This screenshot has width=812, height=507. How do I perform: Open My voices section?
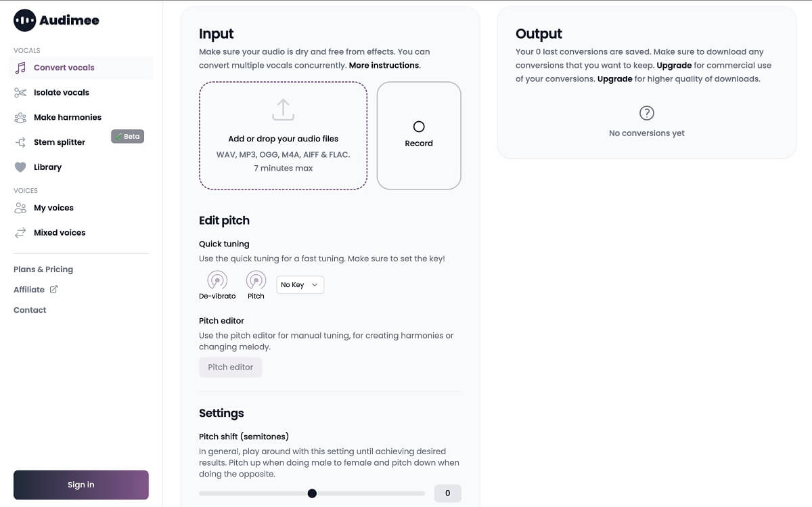pos(53,208)
